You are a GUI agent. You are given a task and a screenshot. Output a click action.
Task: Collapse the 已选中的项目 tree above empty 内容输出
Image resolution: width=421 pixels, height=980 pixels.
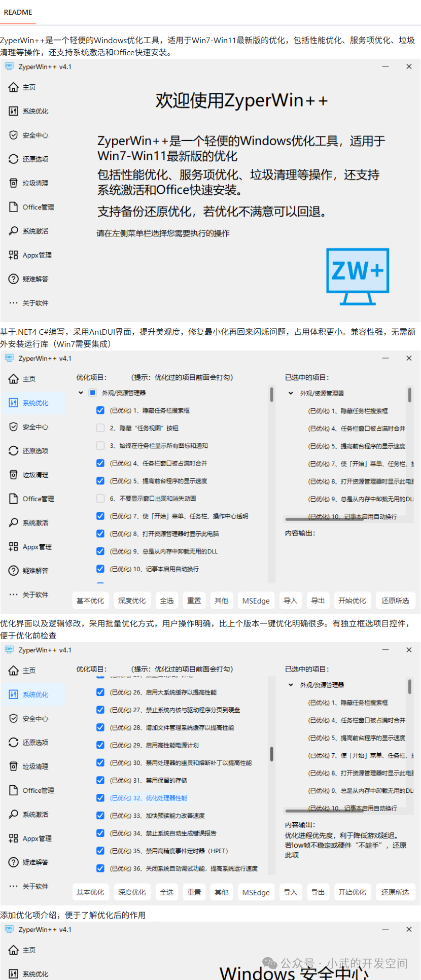(x=291, y=393)
